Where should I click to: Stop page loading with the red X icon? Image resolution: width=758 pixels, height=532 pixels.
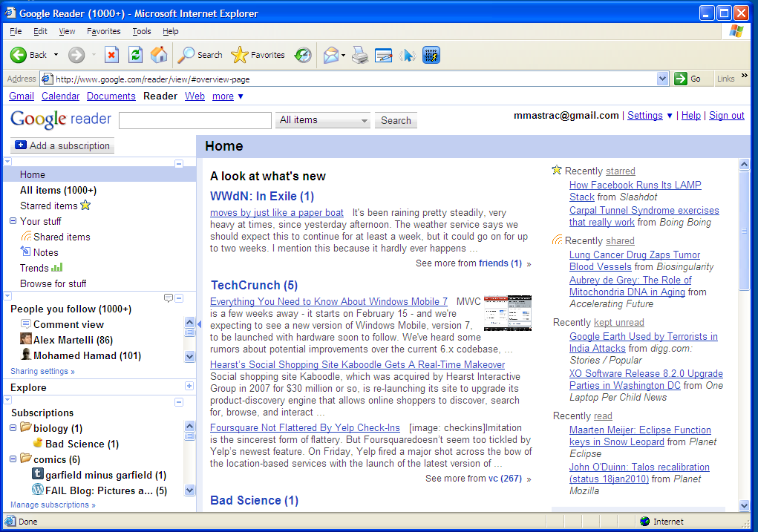pos(111,55)
